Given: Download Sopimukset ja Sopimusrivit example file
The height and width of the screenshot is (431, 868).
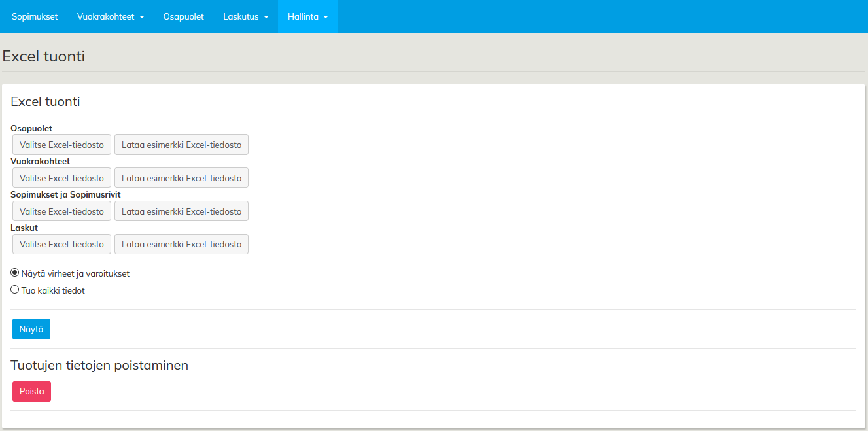Looking at the screenshot, I should (181, 211).
